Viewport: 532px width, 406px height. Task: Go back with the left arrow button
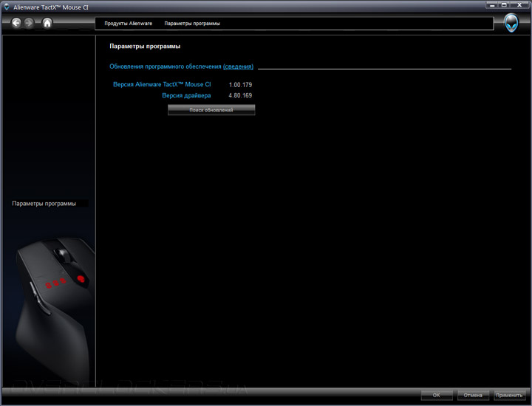[x=16, y=23]
